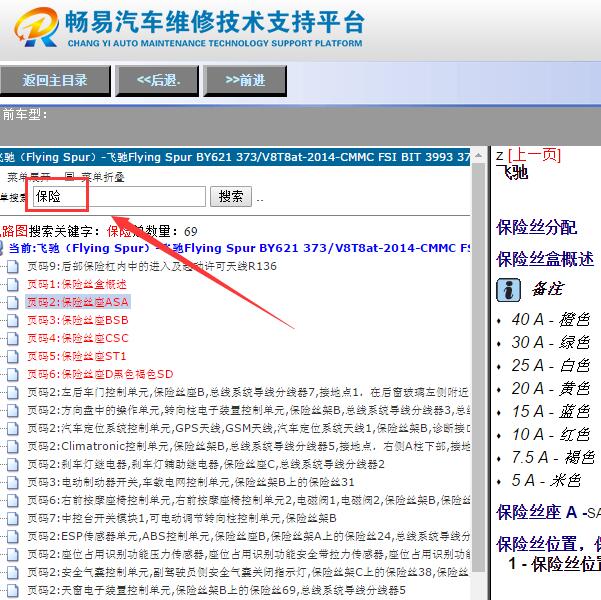
Task: Click document icon beside 保险丝座ASA entry
Action: coord(13,302)
